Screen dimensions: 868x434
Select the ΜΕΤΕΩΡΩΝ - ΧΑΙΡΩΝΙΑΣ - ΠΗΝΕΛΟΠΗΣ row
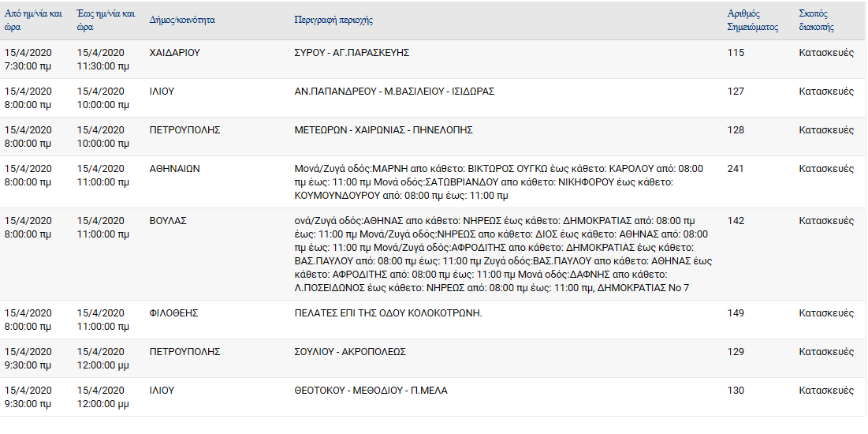pyautogui.click(x=434, y=137)
